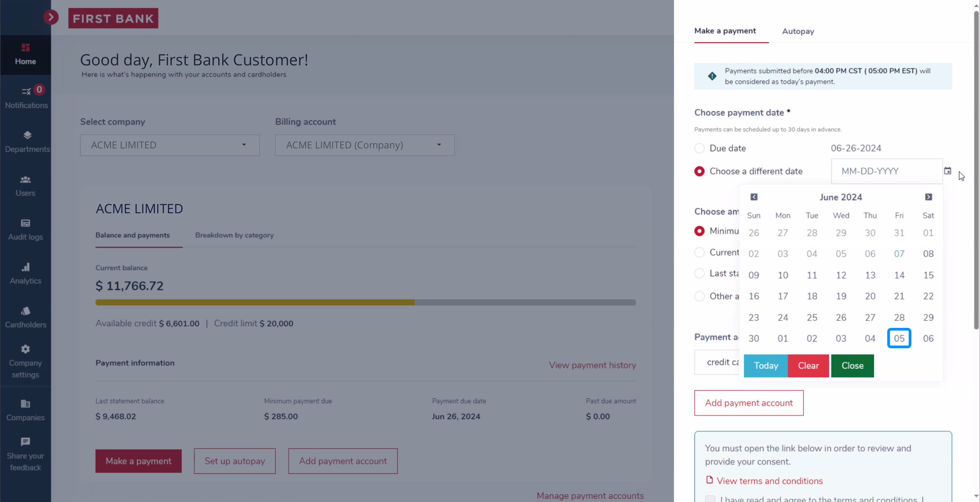Click the June 2024 month header
This screenshot has width=980, height=502.
pos(841,197)
